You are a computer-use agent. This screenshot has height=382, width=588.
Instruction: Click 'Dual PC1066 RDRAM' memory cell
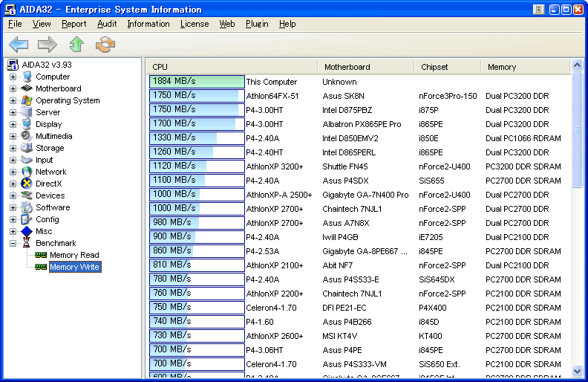click(x=523, y=138)
